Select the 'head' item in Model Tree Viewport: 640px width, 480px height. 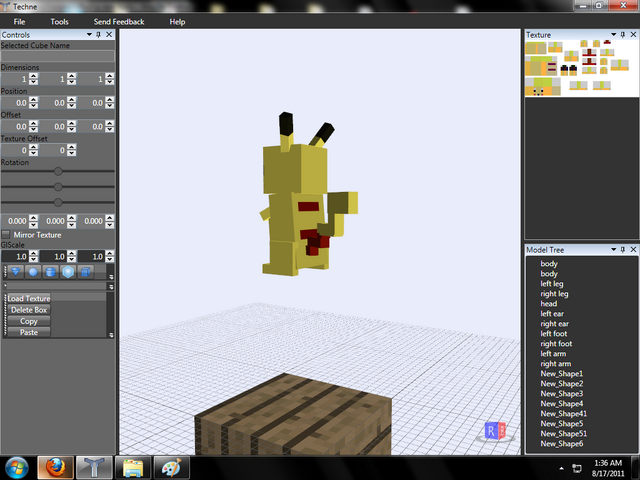click(x=549, y=304)
